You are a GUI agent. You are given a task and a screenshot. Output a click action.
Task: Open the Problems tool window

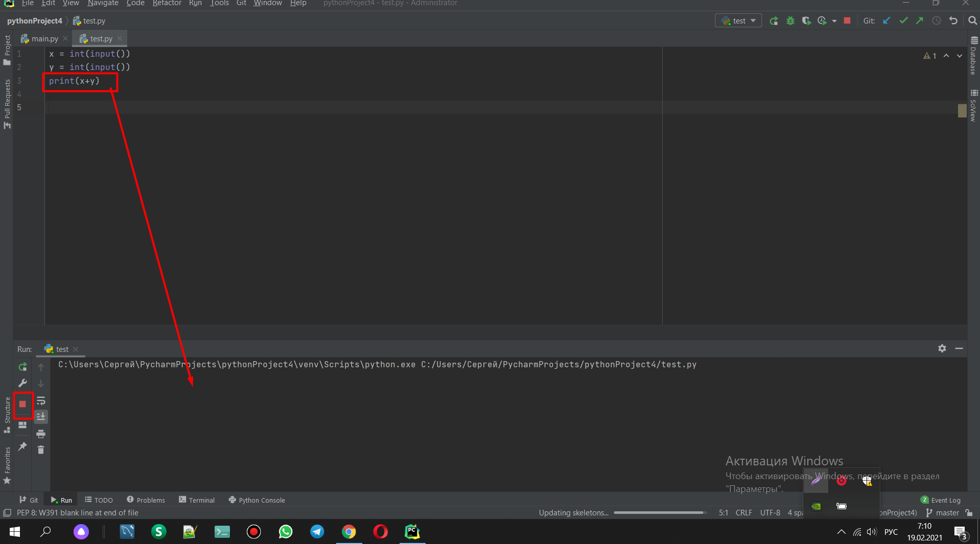(x=146, y=500)
